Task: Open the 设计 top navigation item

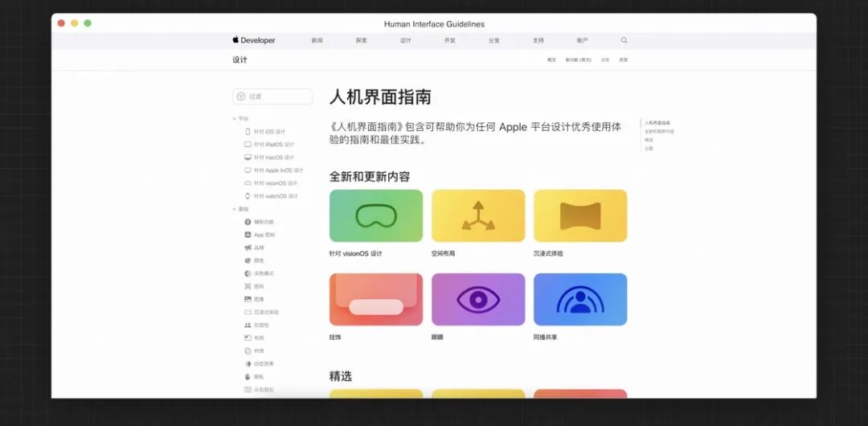Action: [x=405, y=40]
